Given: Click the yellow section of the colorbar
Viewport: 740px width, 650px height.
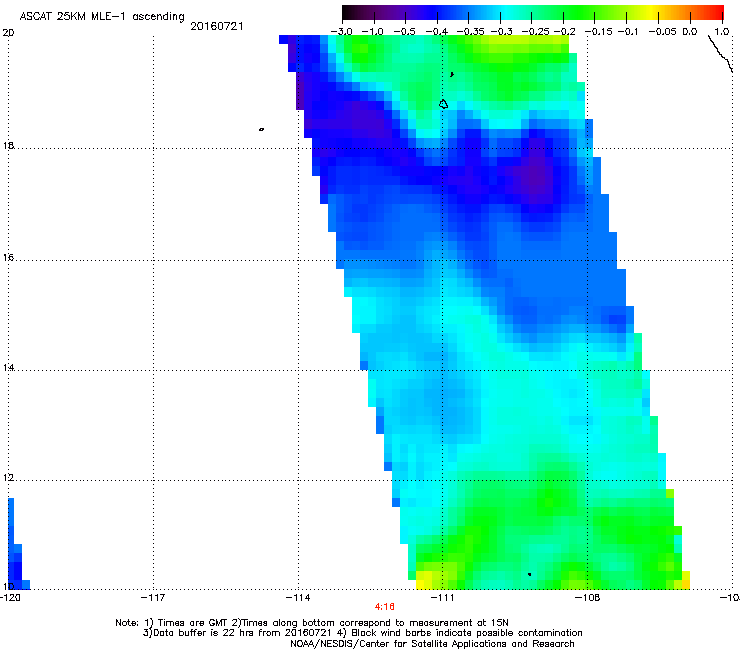Looking at the screenshot, I should tap(654, 12).
